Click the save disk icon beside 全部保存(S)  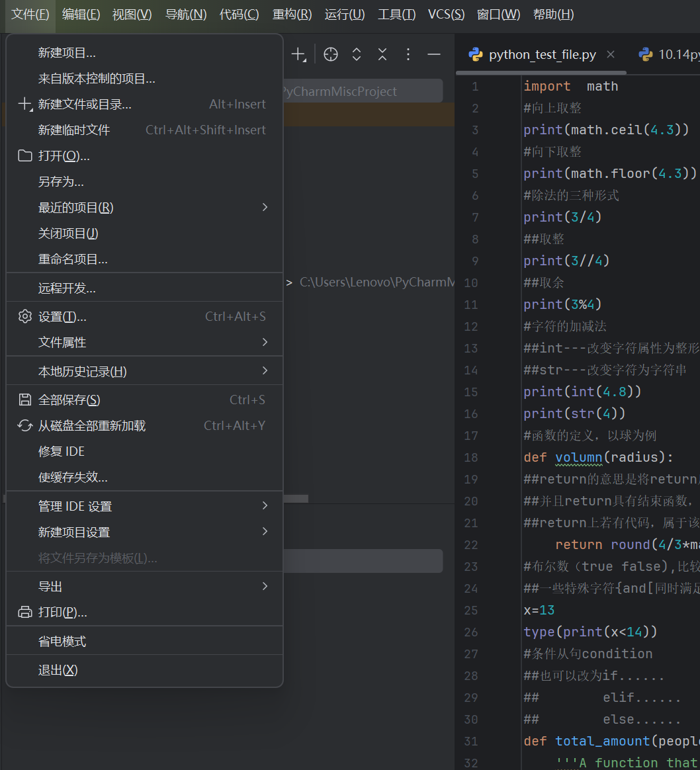24,400
